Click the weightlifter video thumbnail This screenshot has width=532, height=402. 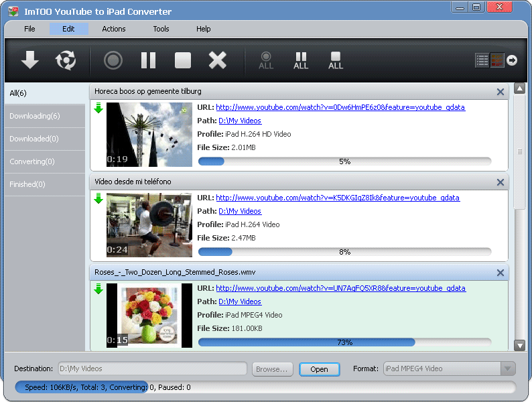coord(149,225)
